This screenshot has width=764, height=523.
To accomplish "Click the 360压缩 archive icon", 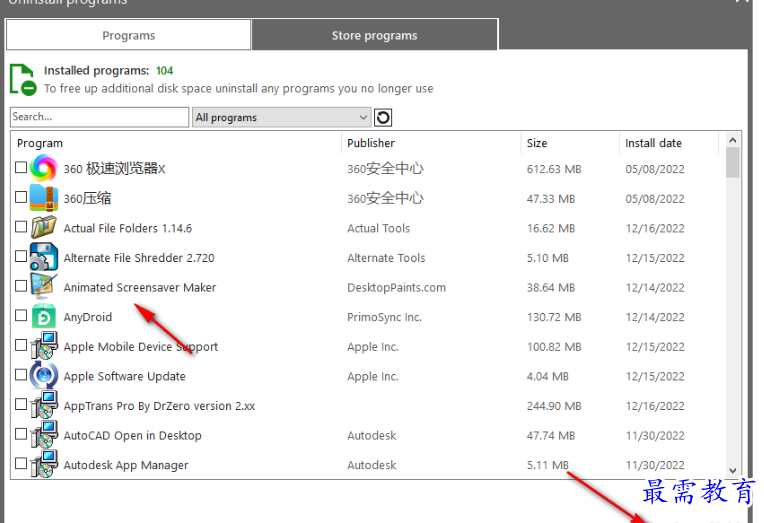I will (43, 197).
